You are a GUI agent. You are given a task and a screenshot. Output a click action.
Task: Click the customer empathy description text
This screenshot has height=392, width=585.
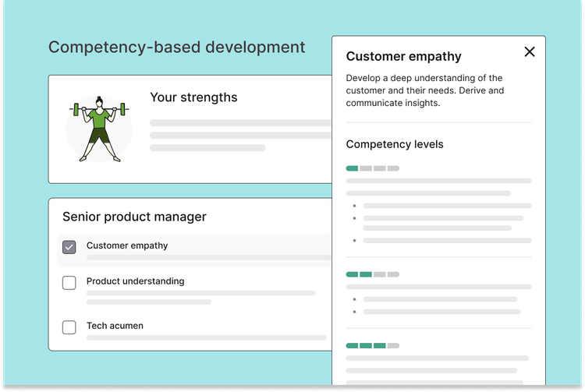pos(425,90)
